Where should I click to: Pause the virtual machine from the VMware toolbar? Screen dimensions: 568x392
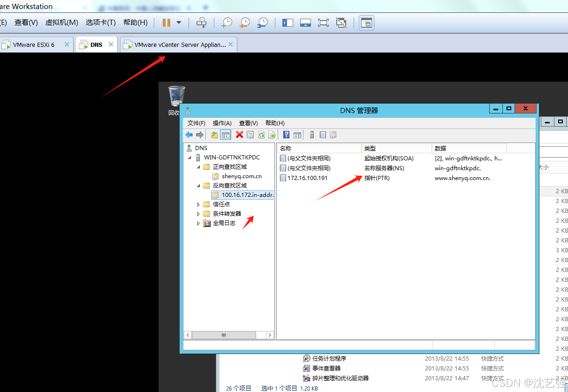coord(167,23)
